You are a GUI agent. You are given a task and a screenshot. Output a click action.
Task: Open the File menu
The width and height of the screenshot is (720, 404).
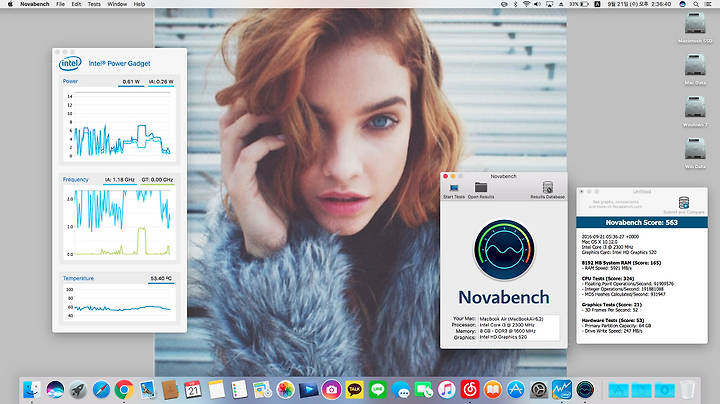60,4
